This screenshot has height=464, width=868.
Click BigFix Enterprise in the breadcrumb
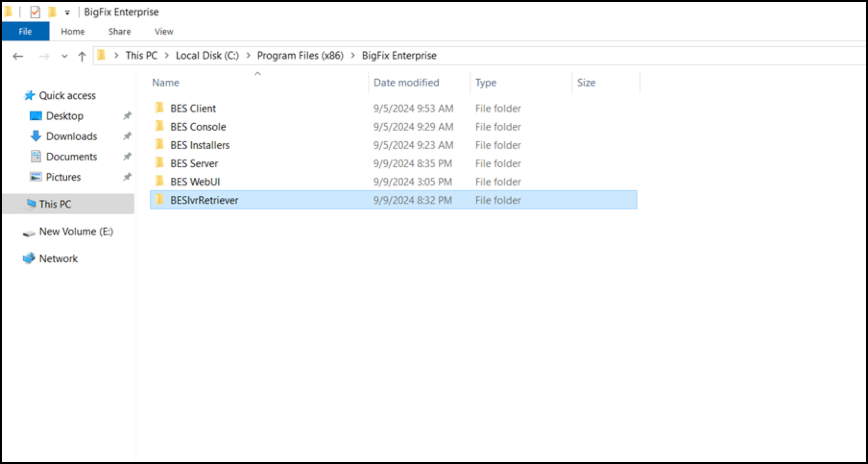click(x=399, y=56)
